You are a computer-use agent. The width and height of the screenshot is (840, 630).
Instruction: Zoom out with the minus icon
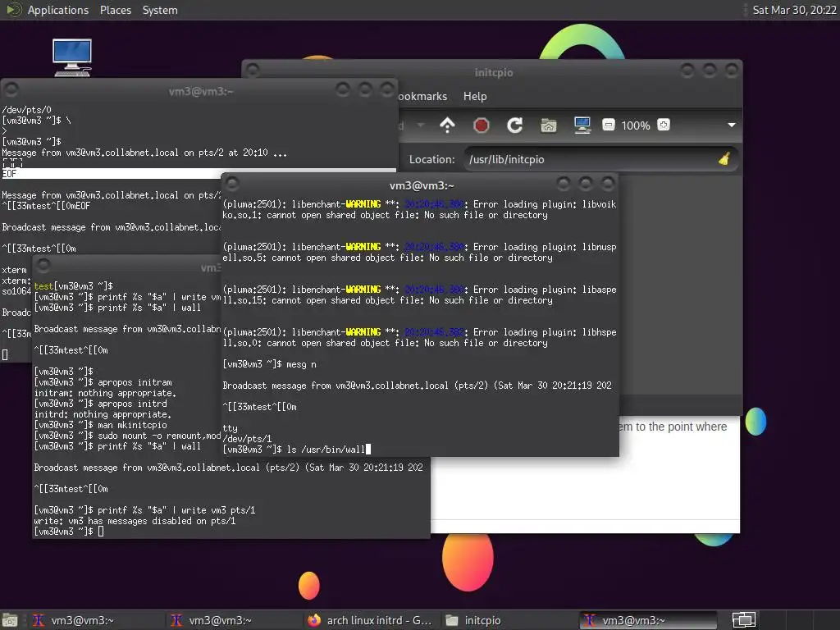608,126
